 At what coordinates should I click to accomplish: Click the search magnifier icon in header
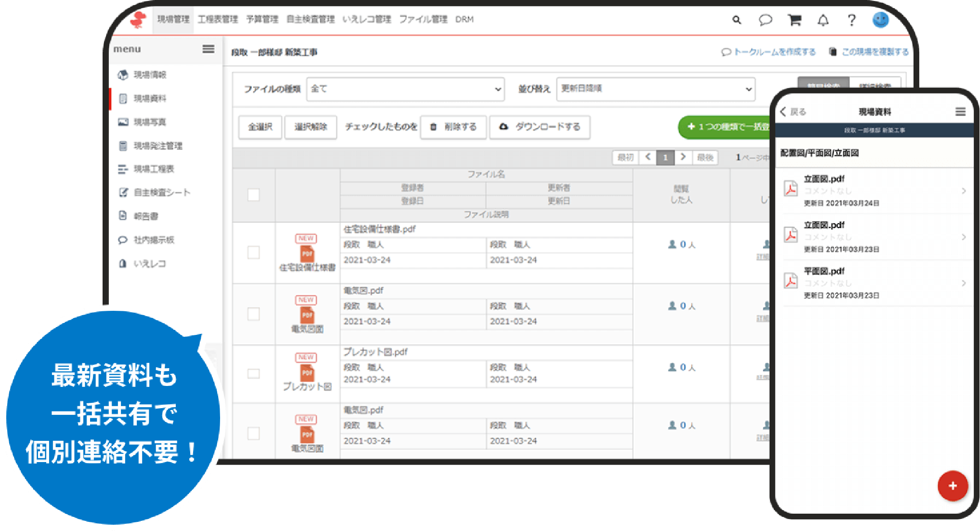coord(736,20)
